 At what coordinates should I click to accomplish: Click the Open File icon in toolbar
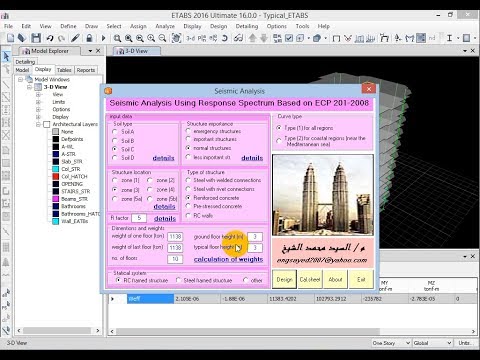(x=22, y=38)
